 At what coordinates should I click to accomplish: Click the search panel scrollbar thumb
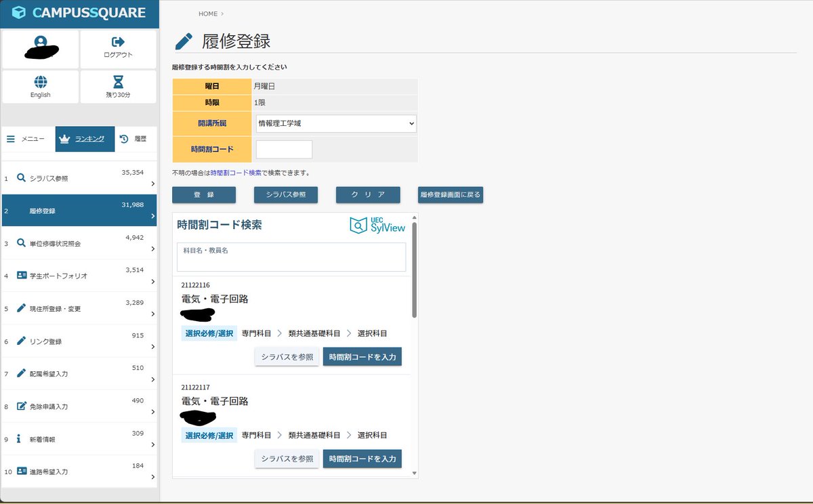(x=414, y=270)
